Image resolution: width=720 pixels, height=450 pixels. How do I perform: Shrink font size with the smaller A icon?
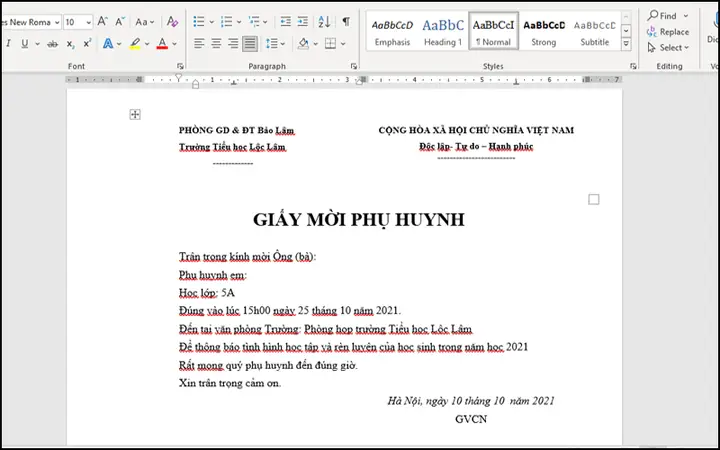pos(120,22)
